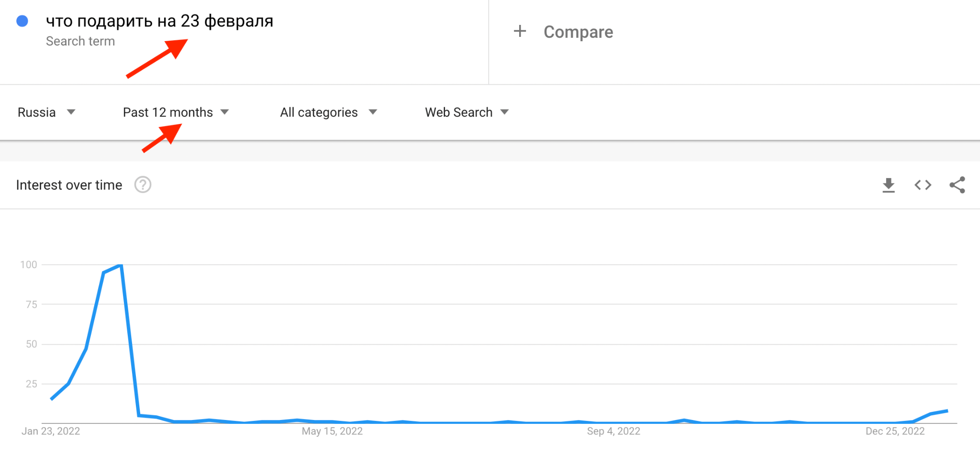Viewport: 980px width, 476px height.
Task: Click the plus icon beside Compare
Action: 520,32
